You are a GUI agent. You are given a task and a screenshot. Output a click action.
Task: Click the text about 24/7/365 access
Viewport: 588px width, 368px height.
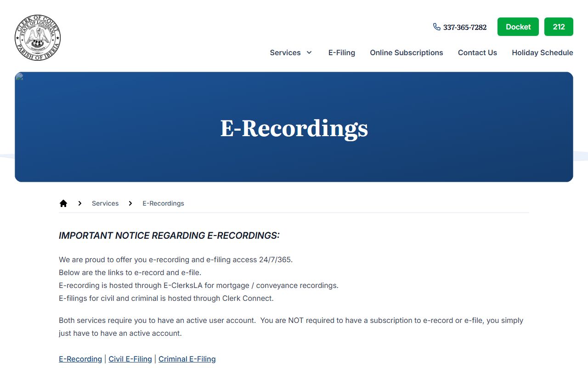click(x=175, y=259)
